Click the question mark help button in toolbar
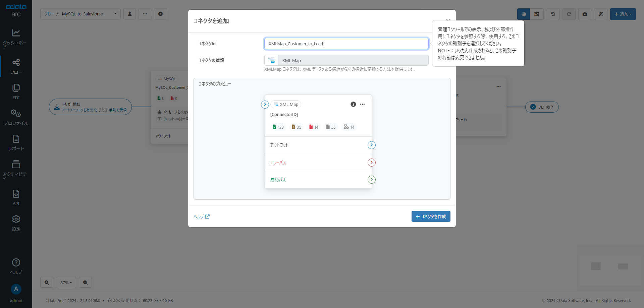Image resolution: width=644 pixels, height=308 pixels. (x=160, y=14)
